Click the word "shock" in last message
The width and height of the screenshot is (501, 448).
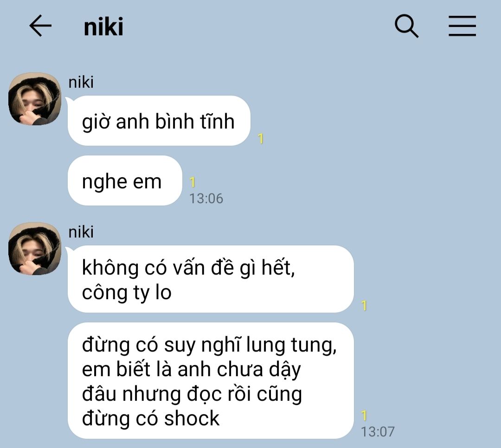[x=192, y=418]
